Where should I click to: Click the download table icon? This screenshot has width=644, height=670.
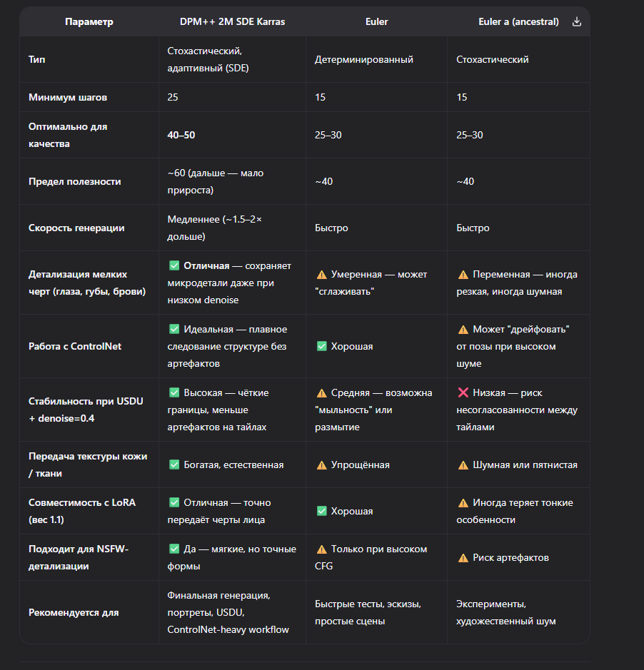tap(577, 21)
